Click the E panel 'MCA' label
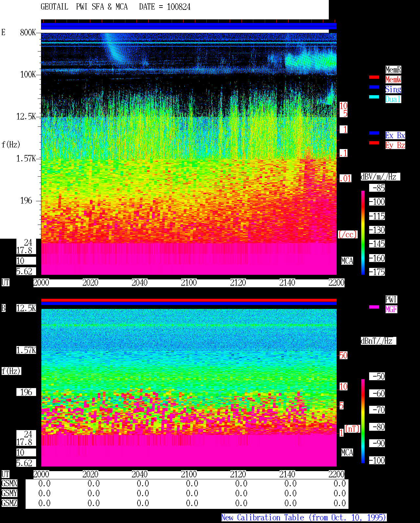Screen dimensions: 420x523 347,261
